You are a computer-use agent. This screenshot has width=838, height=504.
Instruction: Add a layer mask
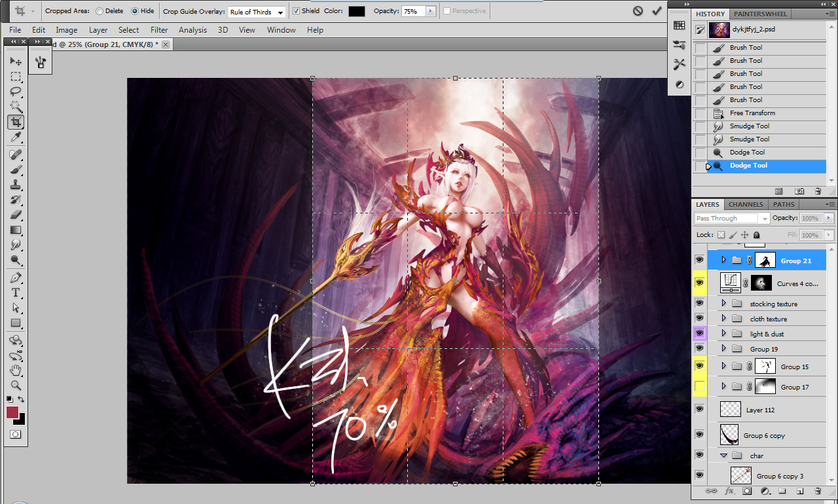747,491
